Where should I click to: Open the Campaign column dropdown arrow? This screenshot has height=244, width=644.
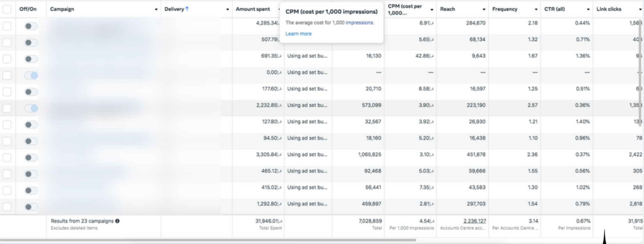[x=156, y=9]
